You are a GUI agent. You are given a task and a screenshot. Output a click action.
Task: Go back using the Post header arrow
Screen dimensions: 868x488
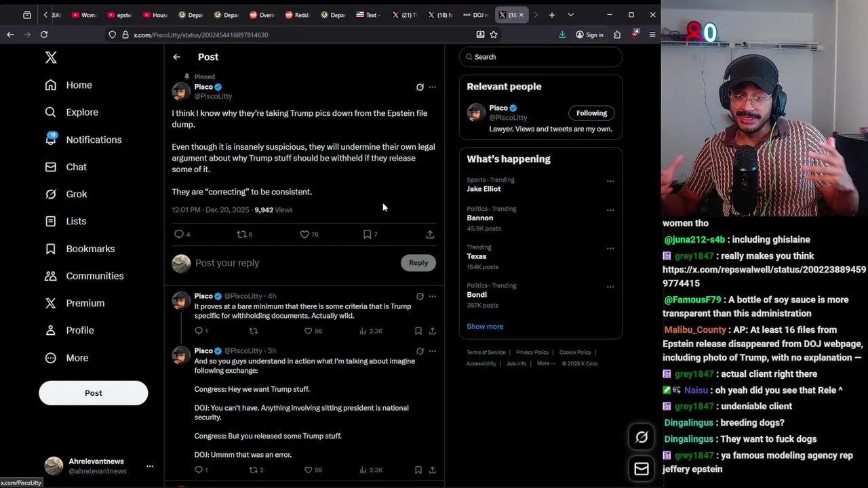pos(176,57)
